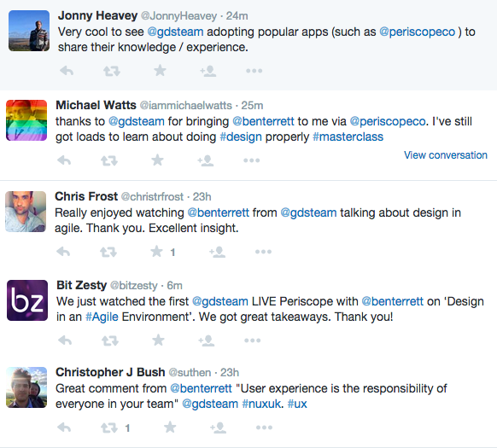
Task: Retweet Chris Frost's tweet
Action: pyautogui.click(x=108, y=252)
